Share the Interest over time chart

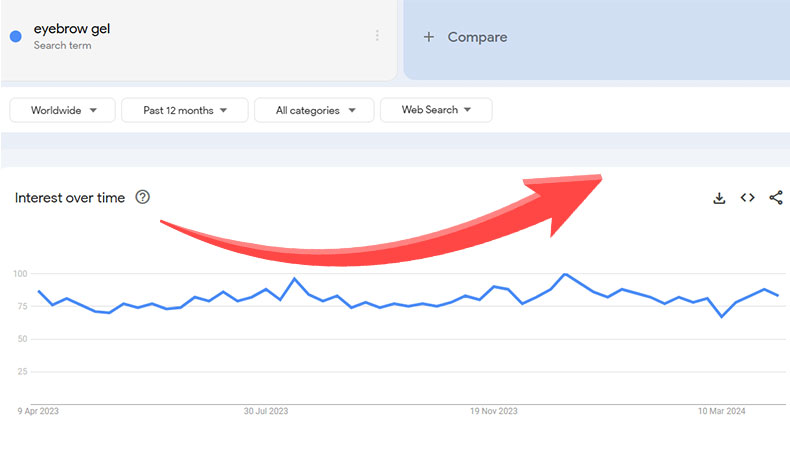click(x=776, y=198)
